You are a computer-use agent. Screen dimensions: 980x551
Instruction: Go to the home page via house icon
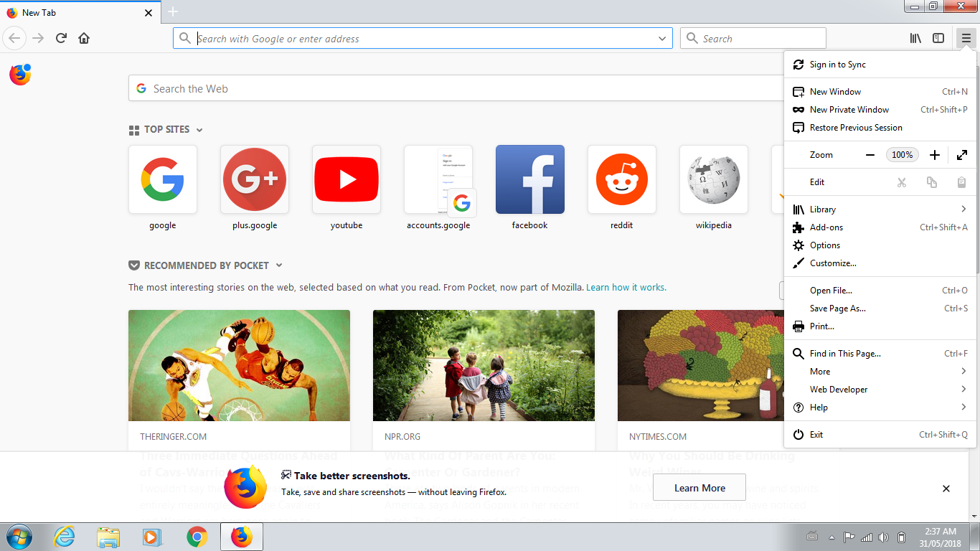point(84,38)
